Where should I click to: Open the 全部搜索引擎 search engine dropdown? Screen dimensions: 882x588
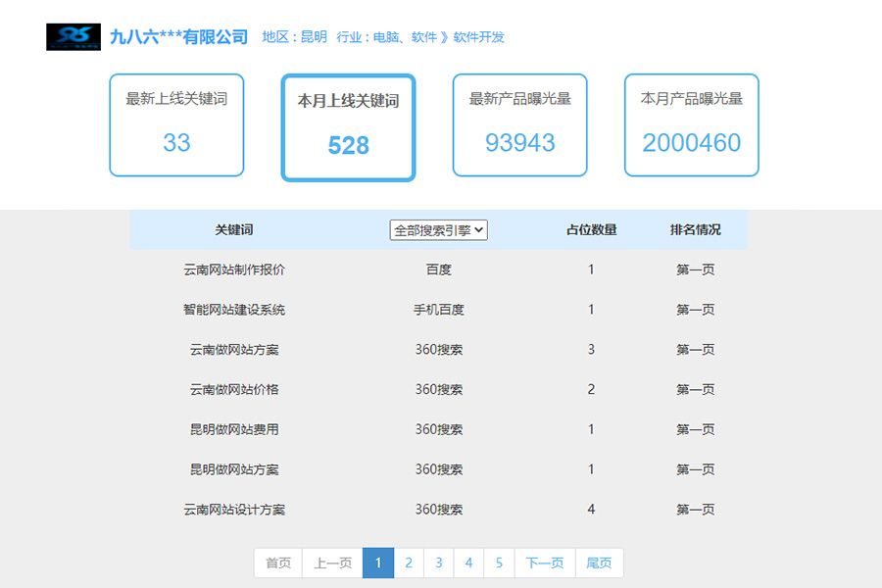(439, 229)
